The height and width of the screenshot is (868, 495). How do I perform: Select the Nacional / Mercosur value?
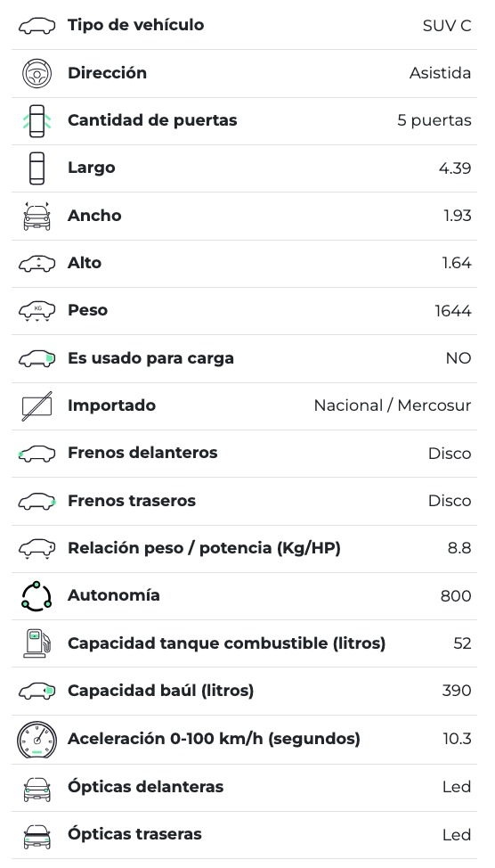coord(393,405)
